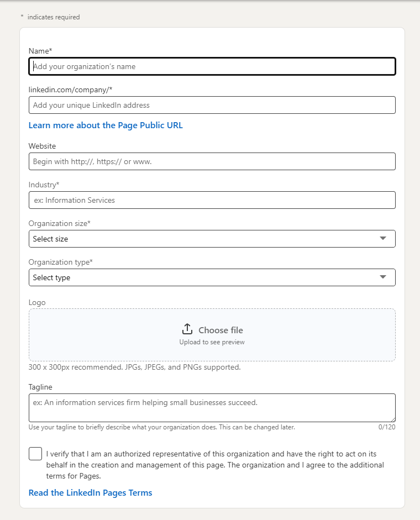Open the Select size combo box

click(x=212, y=239)
